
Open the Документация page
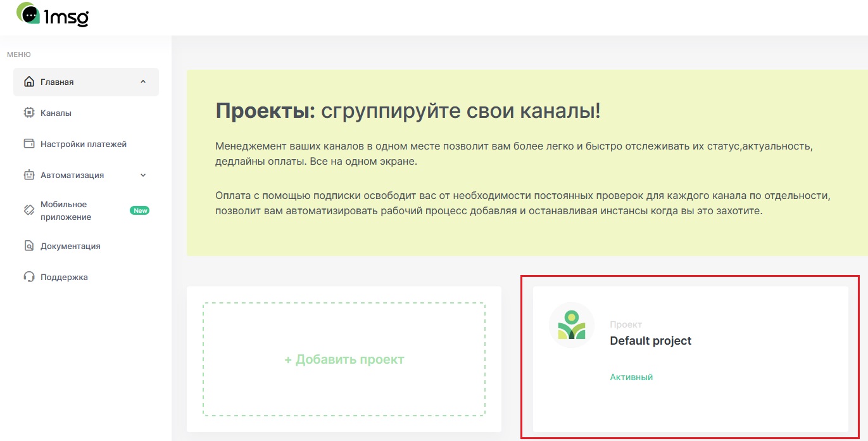[x=70, y=246]
